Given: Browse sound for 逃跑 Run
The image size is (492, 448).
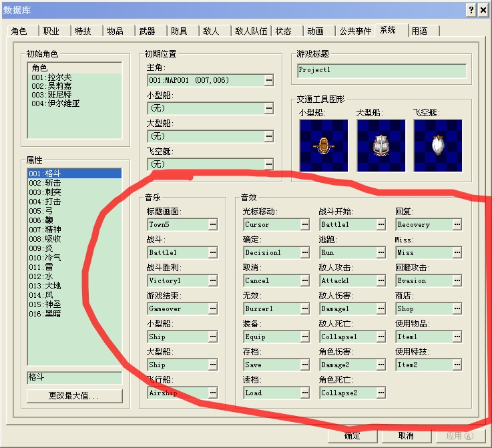Looking at the screenshot, I should (x=381, y=252).
